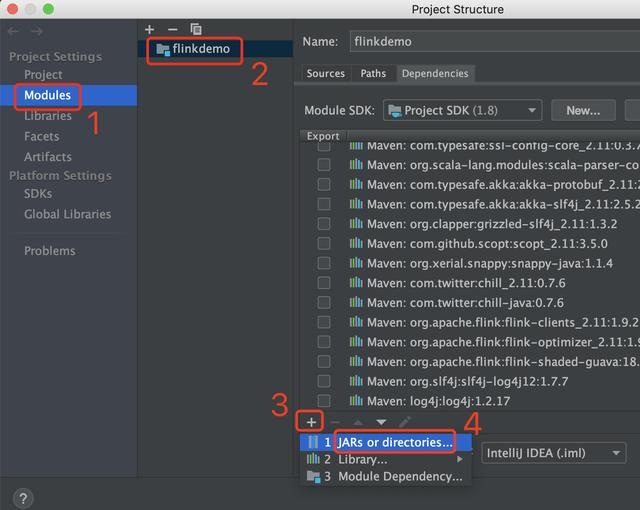
Task: Open the Artifacts settings page
Action: pyautogui.click(x=48, y=157)
